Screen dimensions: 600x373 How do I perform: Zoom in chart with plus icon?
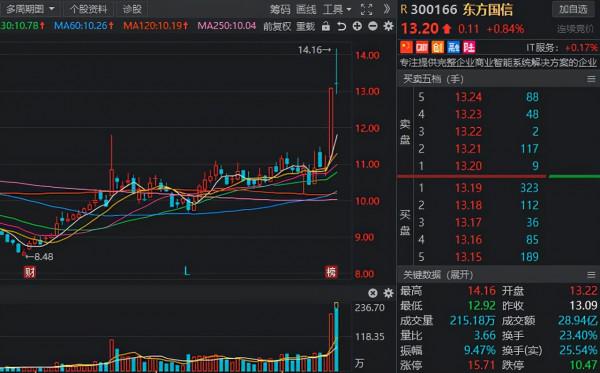click(357, 26)
